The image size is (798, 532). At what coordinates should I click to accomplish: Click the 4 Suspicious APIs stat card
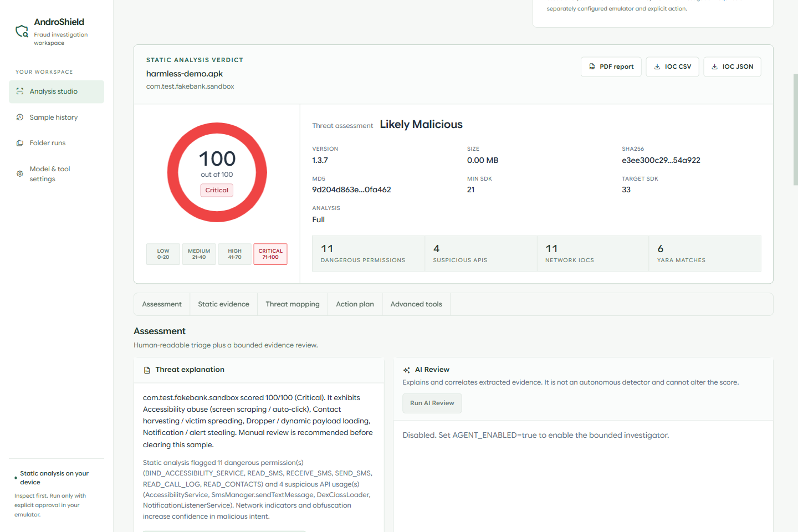(x=481, y=254)
